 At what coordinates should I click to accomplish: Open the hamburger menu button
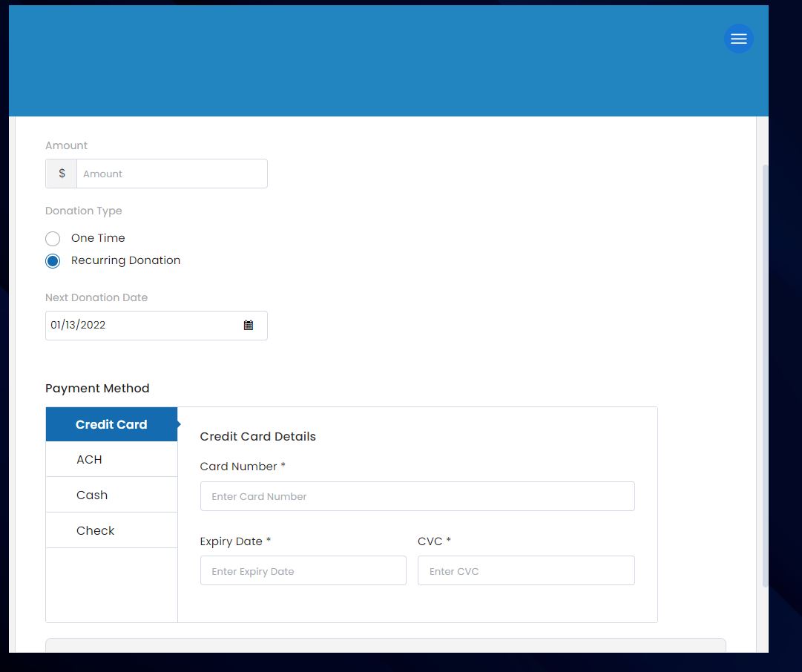click(739, 39)
